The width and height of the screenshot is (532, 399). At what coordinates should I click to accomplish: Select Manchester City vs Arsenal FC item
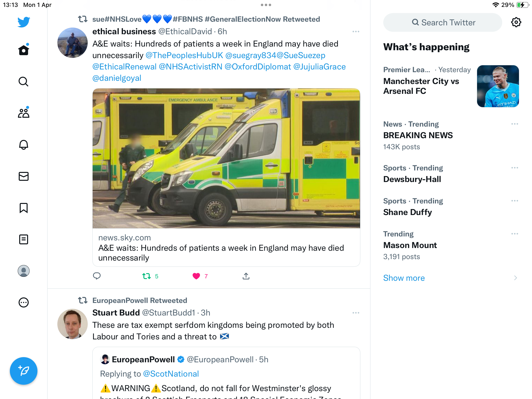[x=451, y=86]
